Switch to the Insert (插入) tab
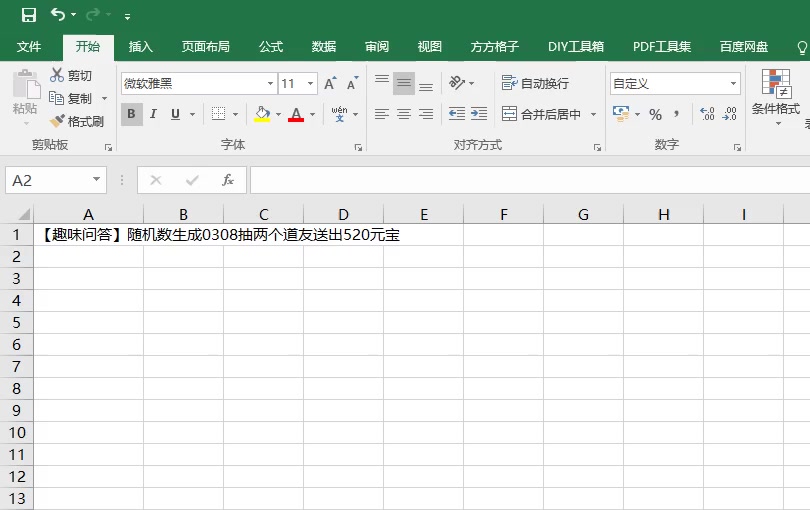 (x=141, y=47)
